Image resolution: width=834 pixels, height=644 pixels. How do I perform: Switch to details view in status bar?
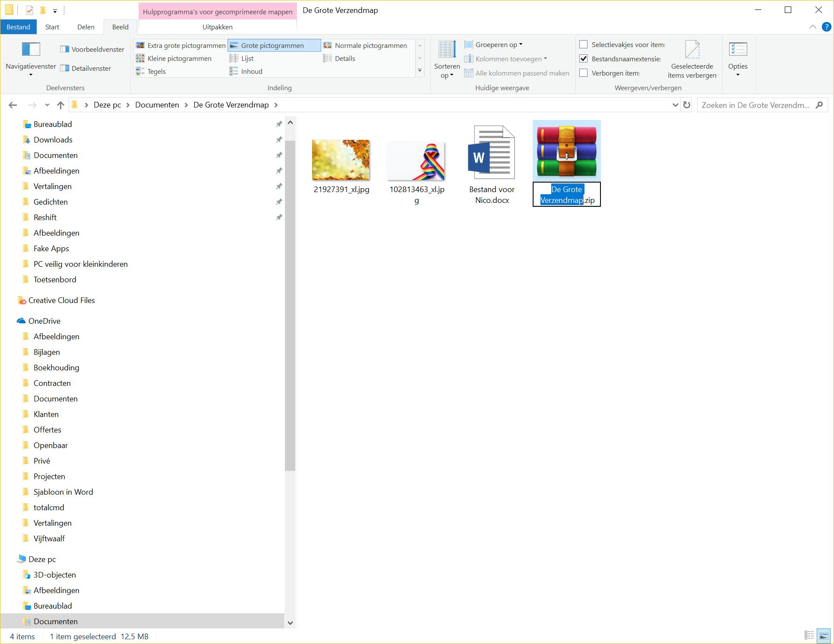tap(809, 636)
